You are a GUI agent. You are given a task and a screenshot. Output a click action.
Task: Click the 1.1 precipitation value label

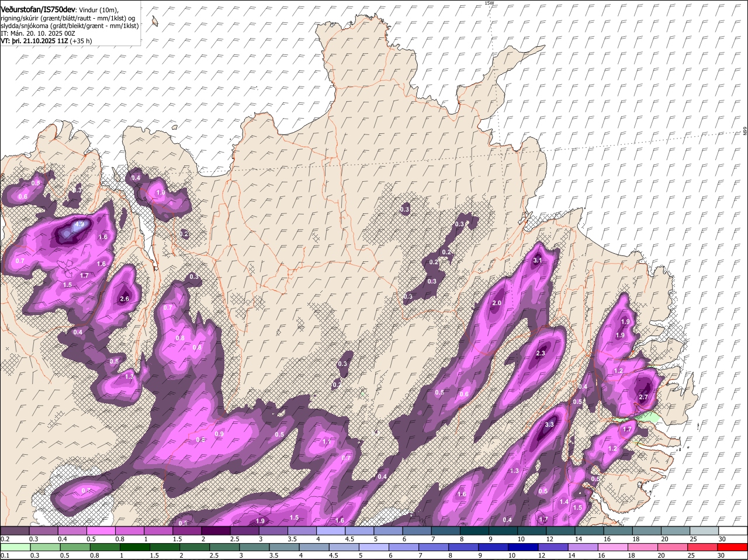[327, 442]
